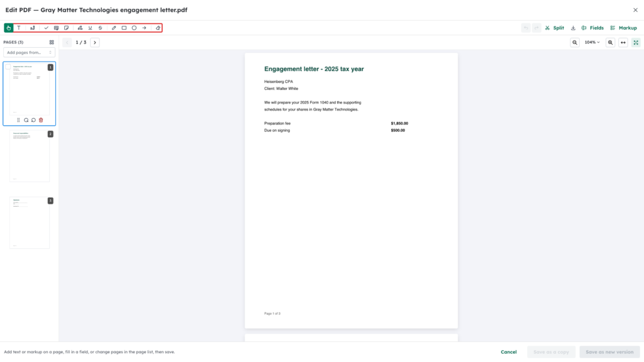Switch to Fields mode
Screen dimensions: 644x362
(592, 28)
